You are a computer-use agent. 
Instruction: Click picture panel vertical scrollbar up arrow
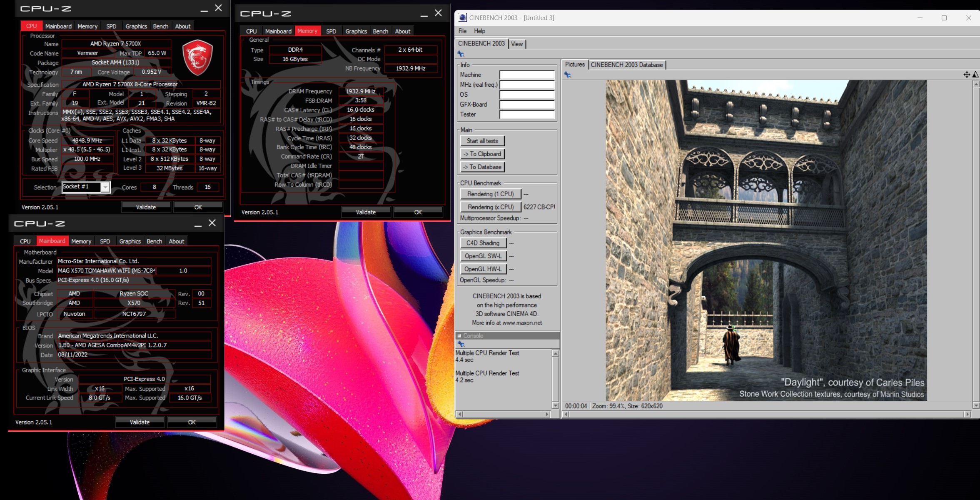976,84
